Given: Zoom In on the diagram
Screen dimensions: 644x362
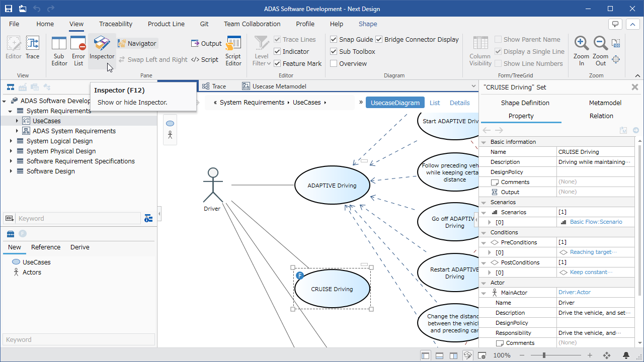Looking at the screenshot, I should tap(582, 51).
